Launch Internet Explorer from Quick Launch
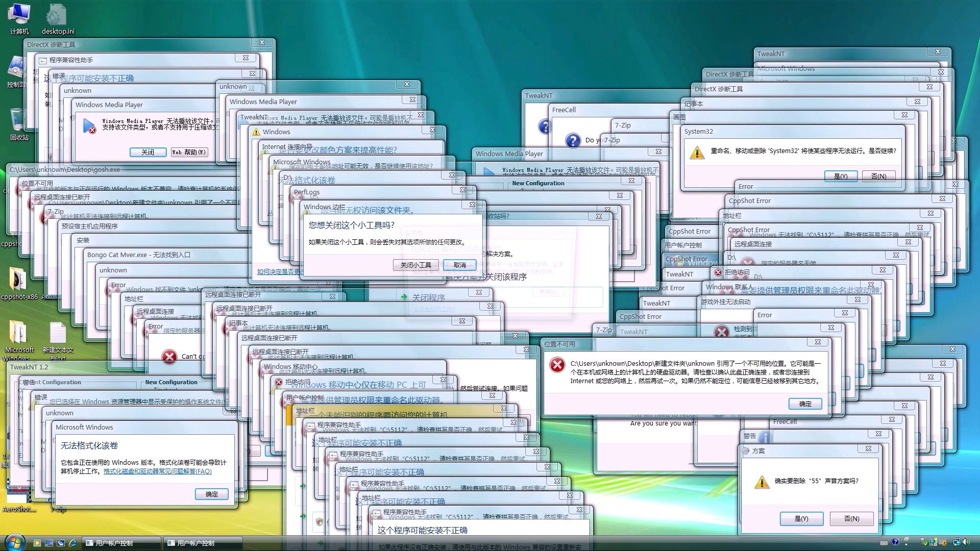This screenshot has width=980, height=551. click(x=72, y=543)
